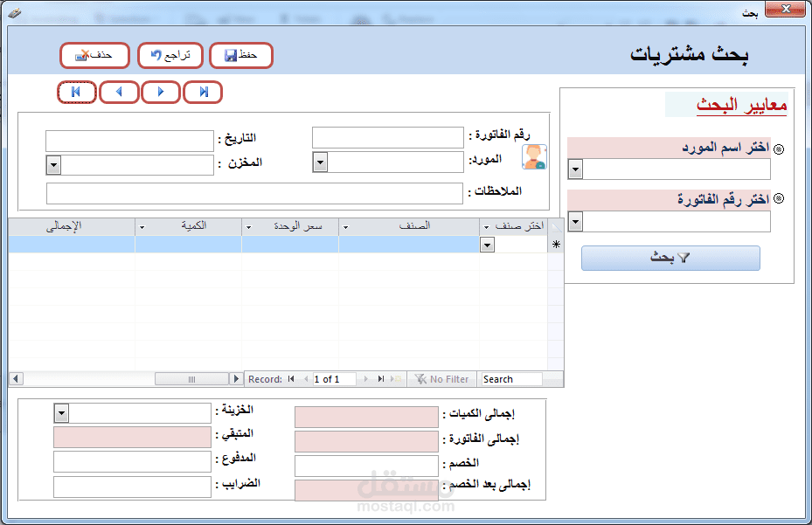Toggle No Filter in the record navigator
The width and height of the screenshot is (812, 525).
441,378
